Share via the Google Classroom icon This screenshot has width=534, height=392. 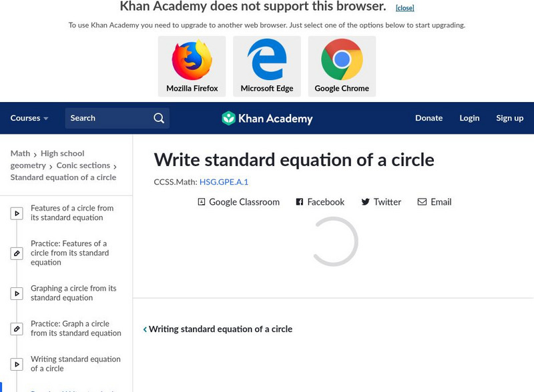202,202
